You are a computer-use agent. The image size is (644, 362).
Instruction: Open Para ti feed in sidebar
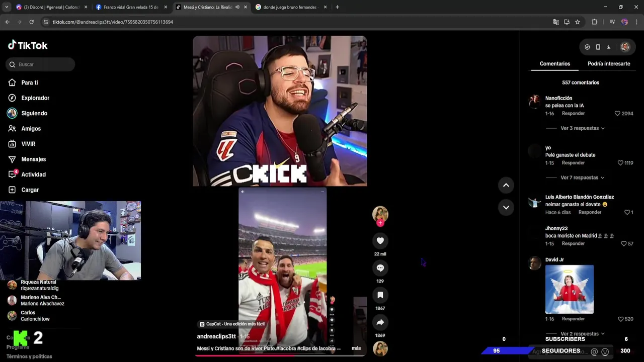coord(29,82)
